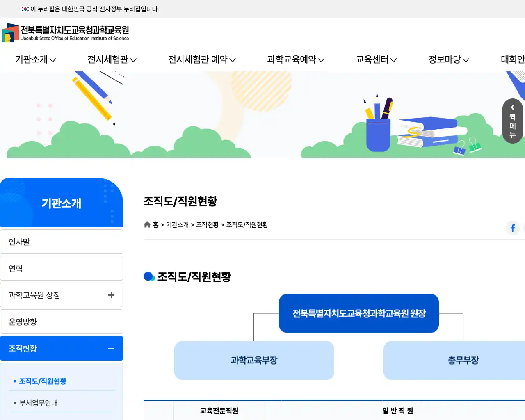
Task: Open the 과학교육예약 dropdown
Action: (x=296, y=59)
